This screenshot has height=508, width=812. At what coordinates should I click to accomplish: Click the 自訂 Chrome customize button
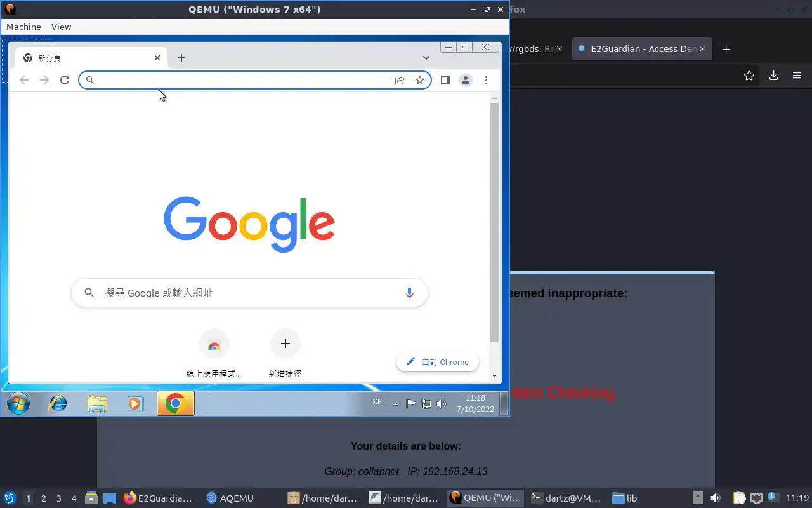tap(438, 362)
